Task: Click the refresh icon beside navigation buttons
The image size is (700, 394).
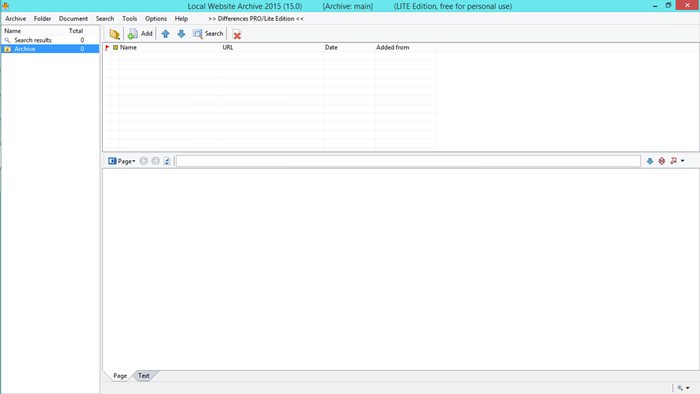Action: coord(167,161)
